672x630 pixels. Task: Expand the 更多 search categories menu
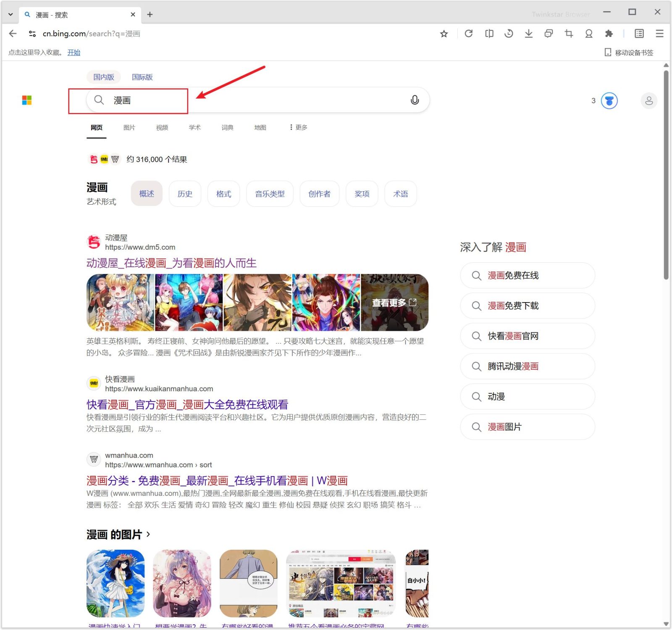coord(299,127)
